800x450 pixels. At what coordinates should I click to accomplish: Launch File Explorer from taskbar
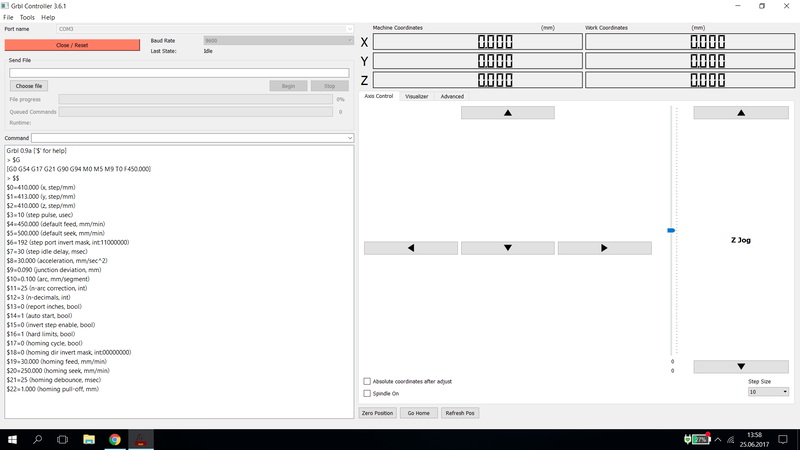[x=89, y=439]
